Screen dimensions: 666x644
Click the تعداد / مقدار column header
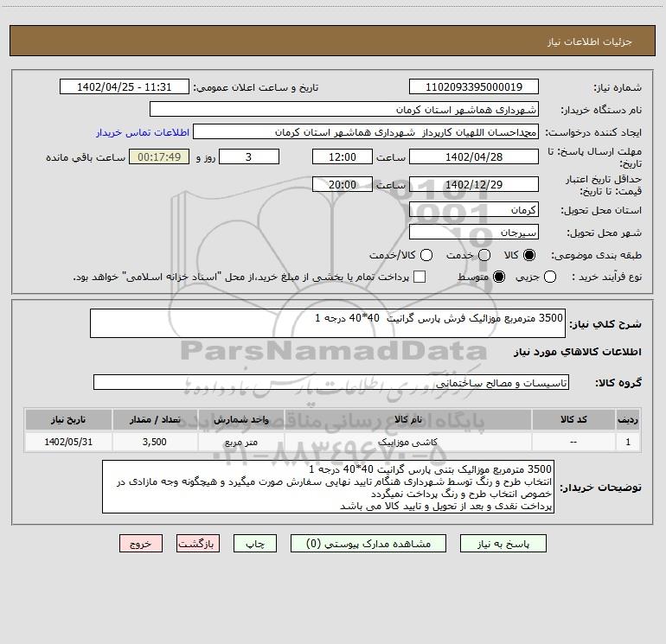(155, 420)
